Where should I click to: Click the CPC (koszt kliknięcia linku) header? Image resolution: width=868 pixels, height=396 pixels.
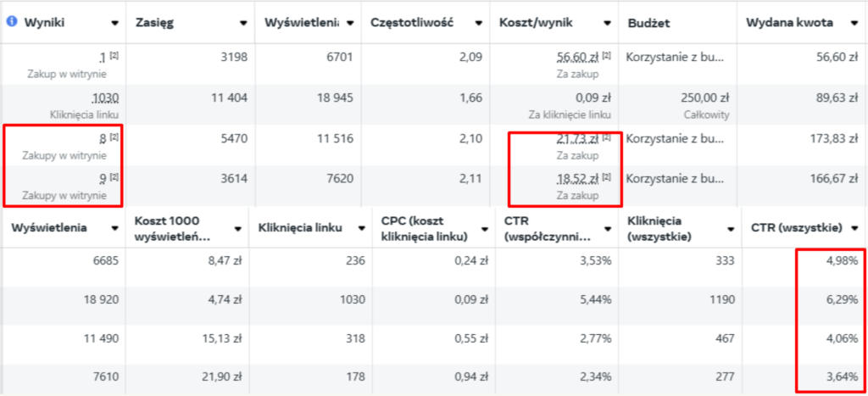425,228
